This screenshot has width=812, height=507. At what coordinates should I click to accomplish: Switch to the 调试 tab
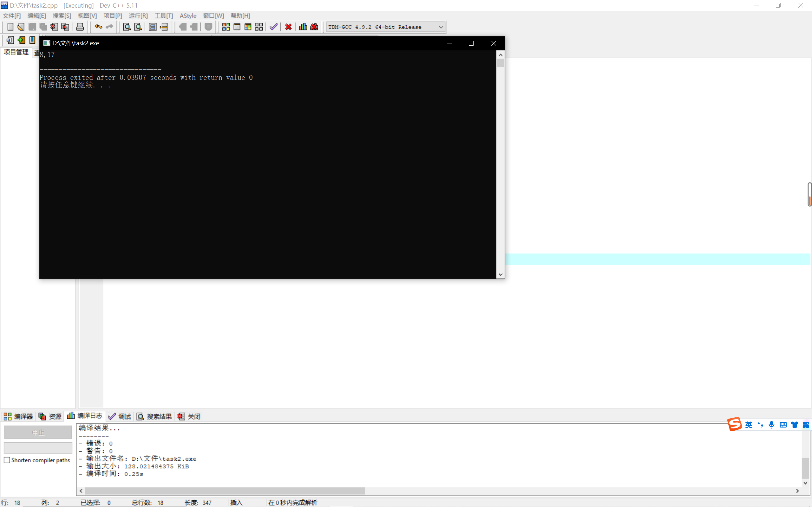pyautogui.click(x=120, y=416)
